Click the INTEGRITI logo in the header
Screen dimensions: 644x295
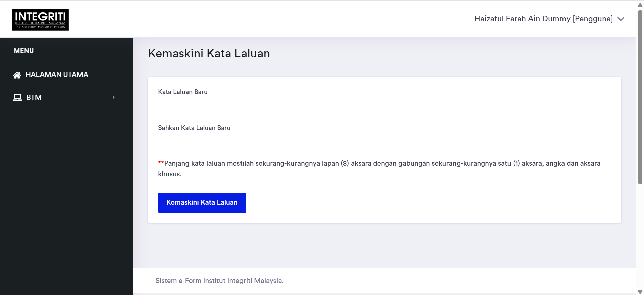click(x=40, y=19)
